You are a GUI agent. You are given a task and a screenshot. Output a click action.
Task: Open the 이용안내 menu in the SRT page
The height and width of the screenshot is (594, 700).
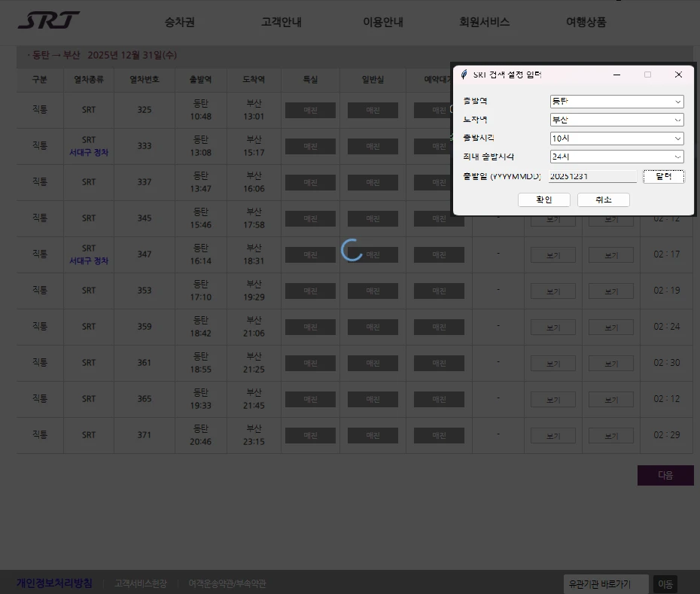point(383,22)
